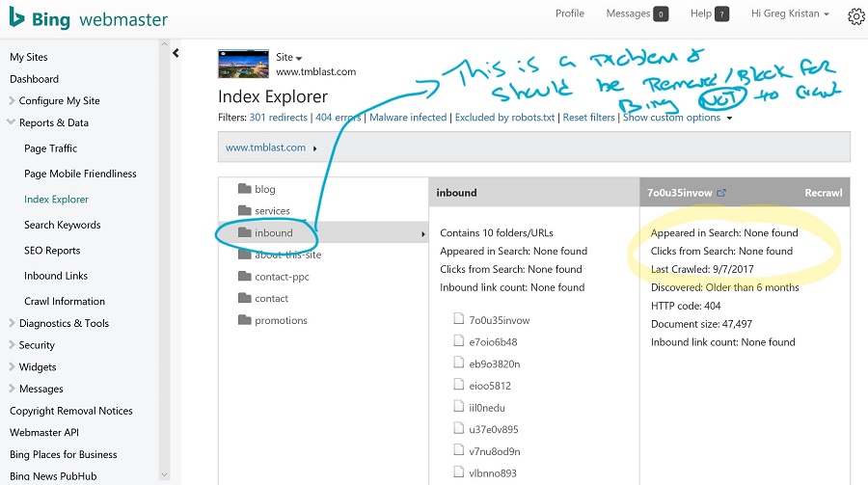Open Bing Places for Business
868x485 pixels.
[63, 454]
